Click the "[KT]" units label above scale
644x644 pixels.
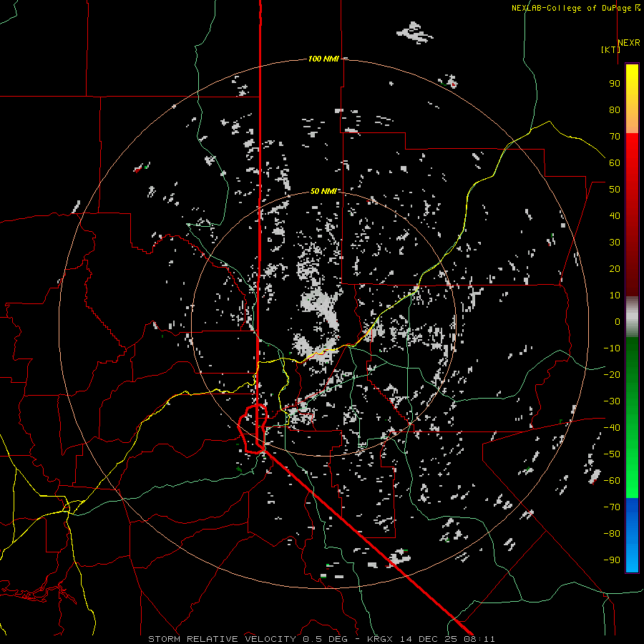[x=611, y=49]
